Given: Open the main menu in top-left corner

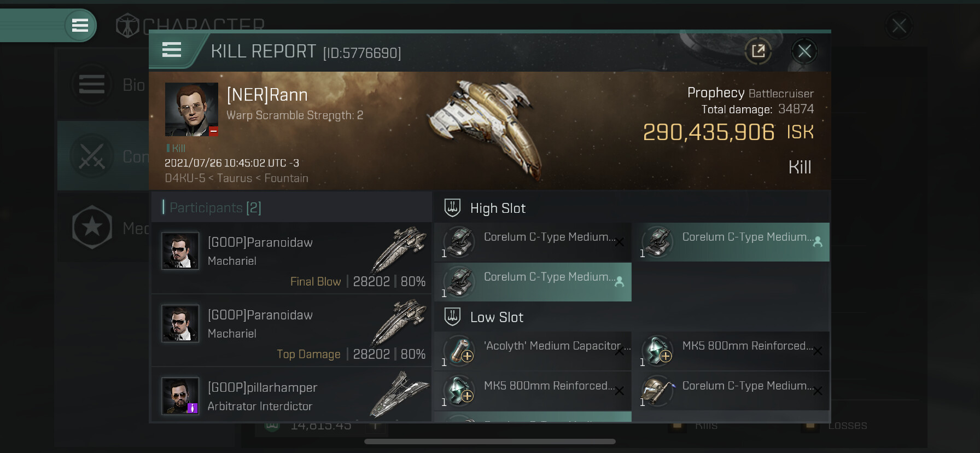Looking at the screenshot, I should pos(80,25).
